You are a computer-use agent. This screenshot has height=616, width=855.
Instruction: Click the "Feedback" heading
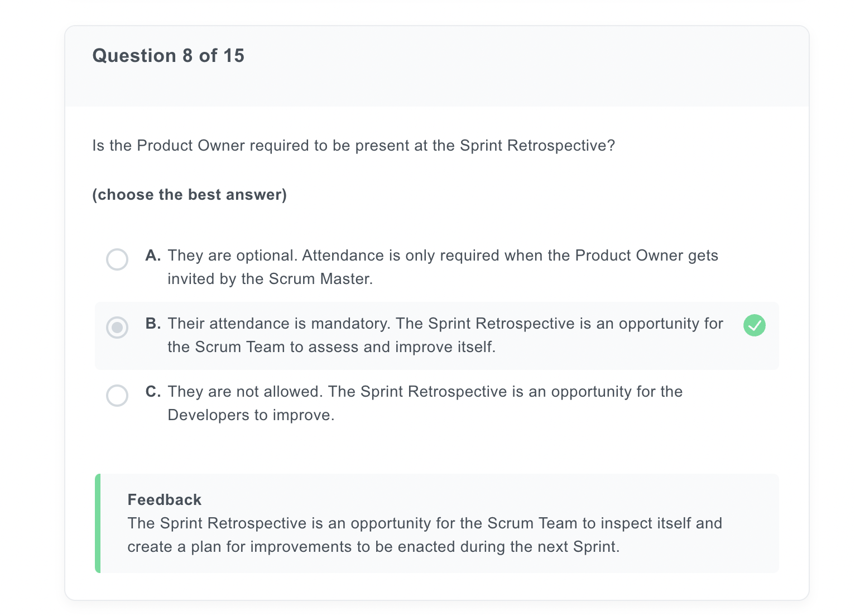click(164, 499)
